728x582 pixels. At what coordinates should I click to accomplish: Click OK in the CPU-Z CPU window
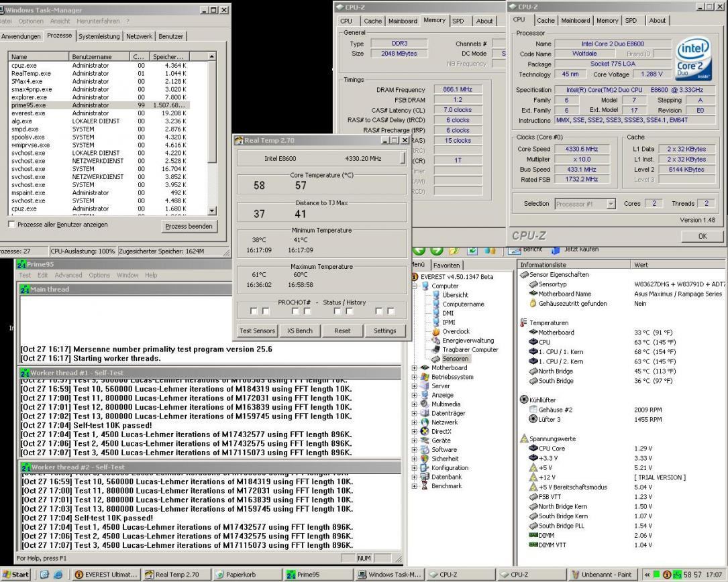[x=703, y=236]
